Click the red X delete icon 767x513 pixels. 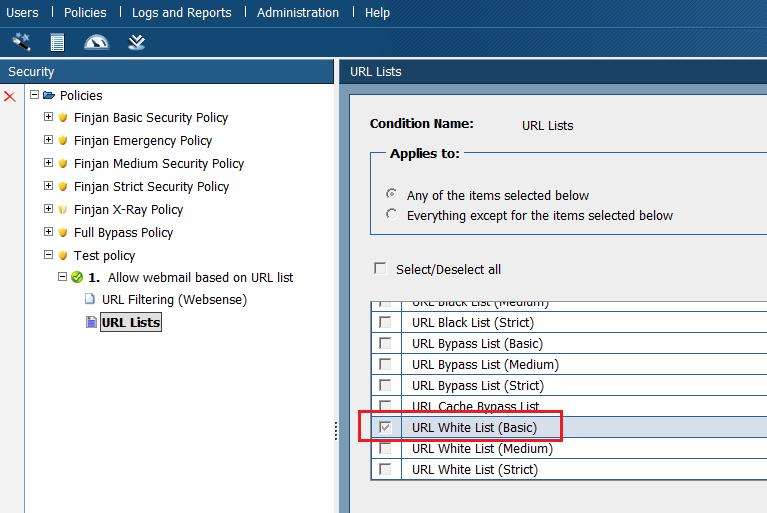tap(10, 96)
